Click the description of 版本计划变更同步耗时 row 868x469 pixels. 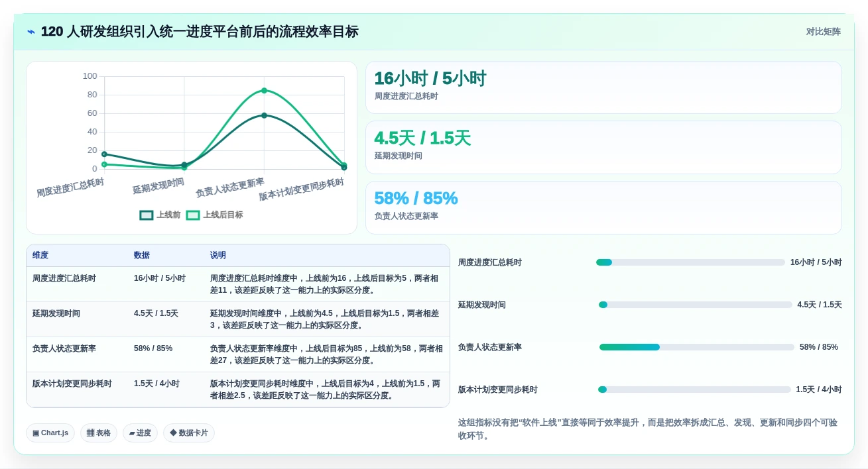(x=325, y=390)
